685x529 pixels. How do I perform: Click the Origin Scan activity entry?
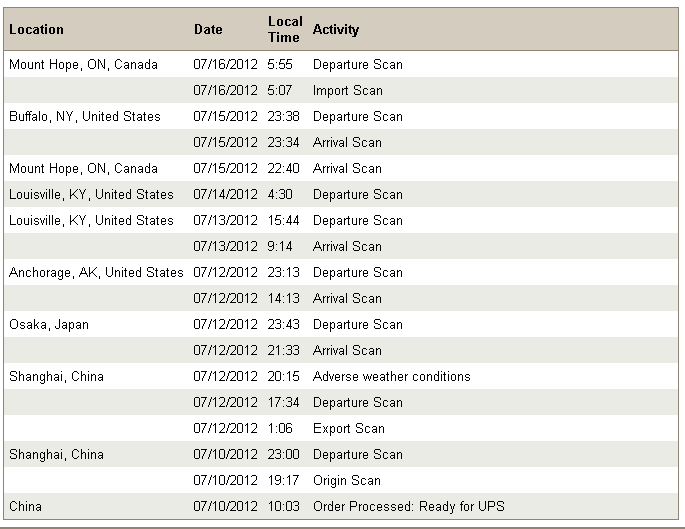coord(346,481)
